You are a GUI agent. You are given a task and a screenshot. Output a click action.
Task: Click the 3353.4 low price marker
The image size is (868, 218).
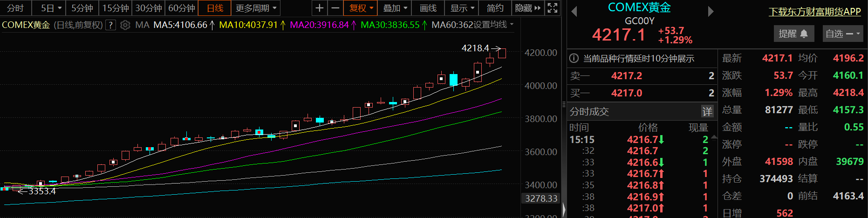point(42,191)
